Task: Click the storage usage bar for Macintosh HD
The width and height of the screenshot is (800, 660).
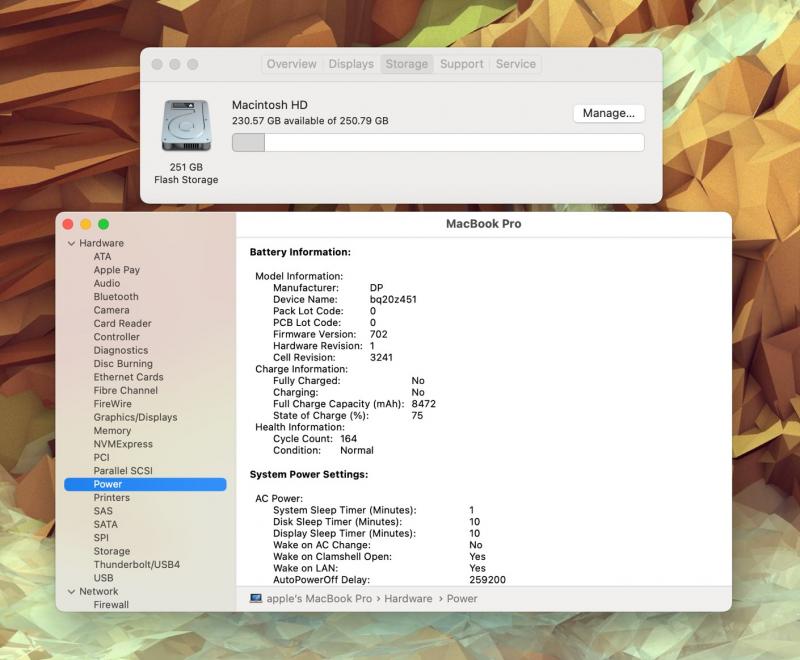Action: pyautogui.click(x=438, y=142)
